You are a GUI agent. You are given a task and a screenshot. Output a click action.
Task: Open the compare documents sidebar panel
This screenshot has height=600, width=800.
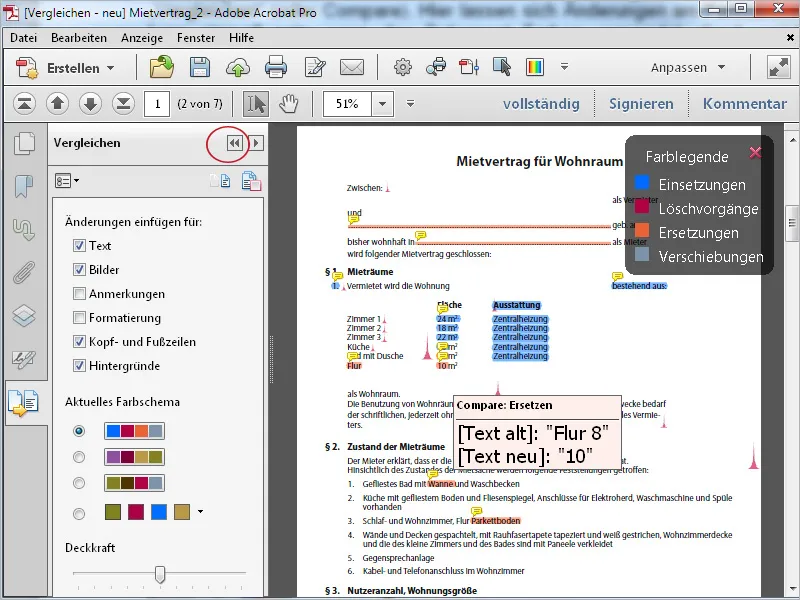point(23,403)
